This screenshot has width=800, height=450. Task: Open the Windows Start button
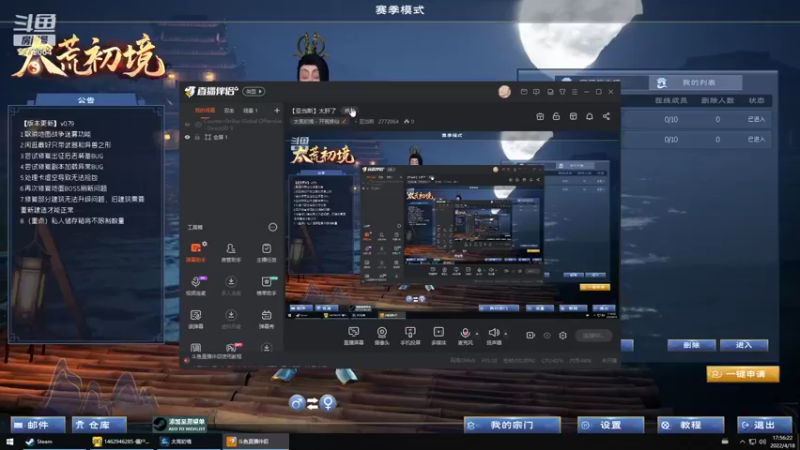point(10,441)
